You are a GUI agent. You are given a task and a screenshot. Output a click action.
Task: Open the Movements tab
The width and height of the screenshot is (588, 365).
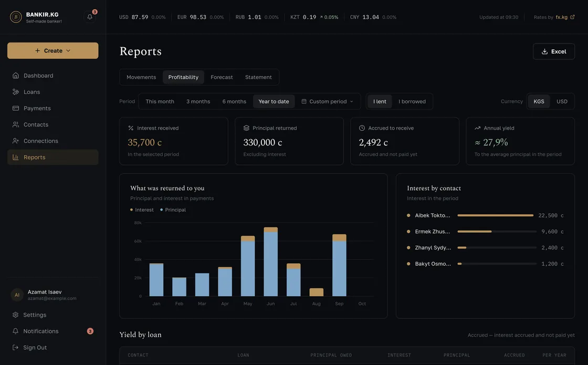tap(141, 77)
